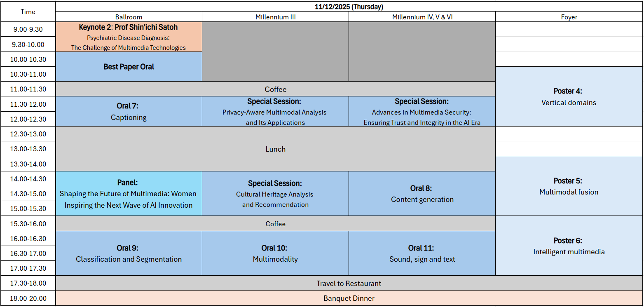Open Oral 11: Sound, sign and text
This screenshot has height=307, width=644.
422,253
